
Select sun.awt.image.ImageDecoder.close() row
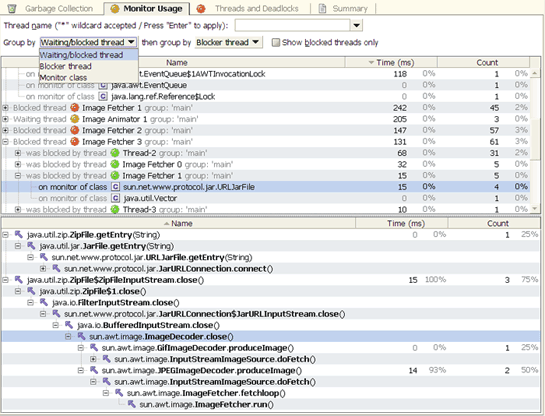pyautogui.click(x=271, y=336)
